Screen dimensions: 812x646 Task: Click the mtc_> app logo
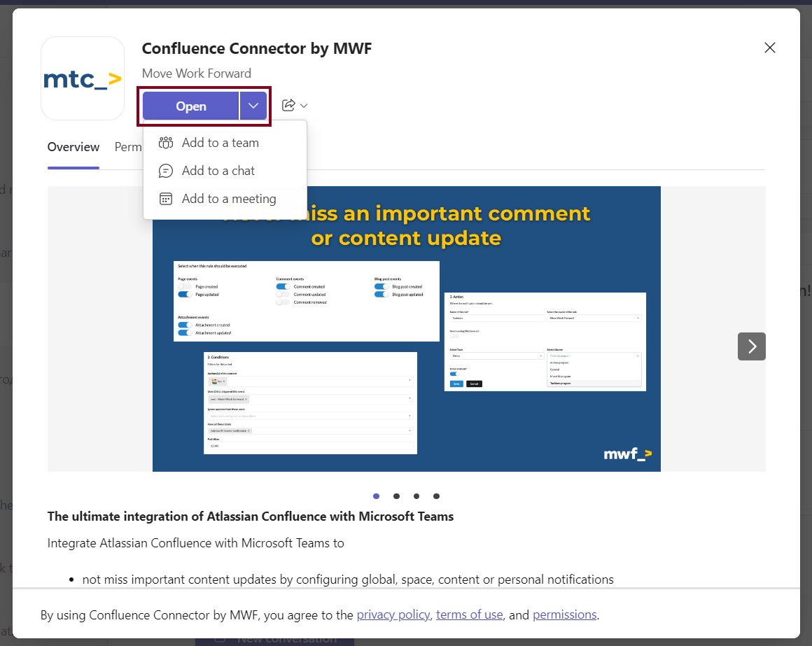coord(82,78)
